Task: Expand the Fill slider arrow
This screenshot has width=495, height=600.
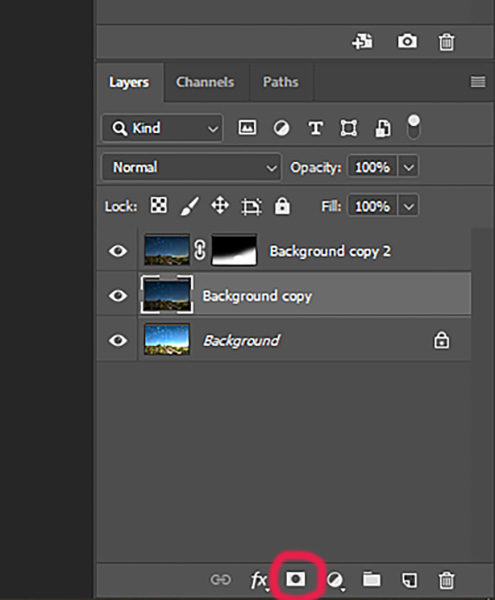Action: click(x=409, y=207)
